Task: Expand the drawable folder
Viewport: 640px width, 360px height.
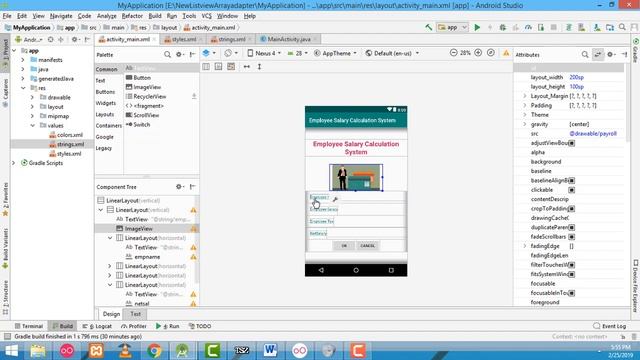Action: 32,98
